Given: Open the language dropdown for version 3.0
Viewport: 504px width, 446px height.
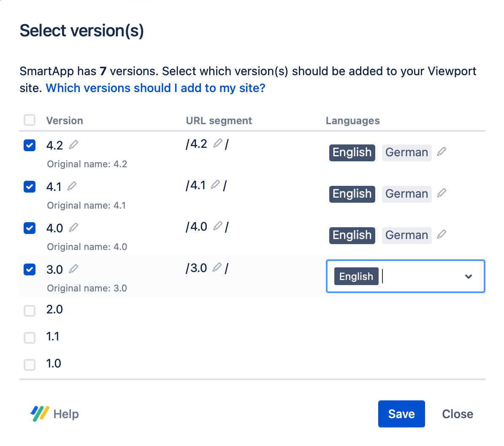Looking at the screenshot, I should 469,276.
